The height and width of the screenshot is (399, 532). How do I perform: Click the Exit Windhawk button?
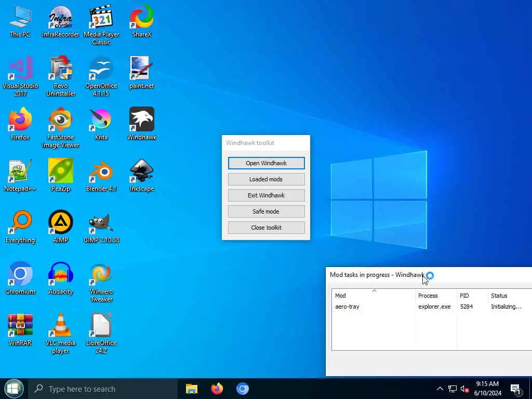(x=267, y=195)
